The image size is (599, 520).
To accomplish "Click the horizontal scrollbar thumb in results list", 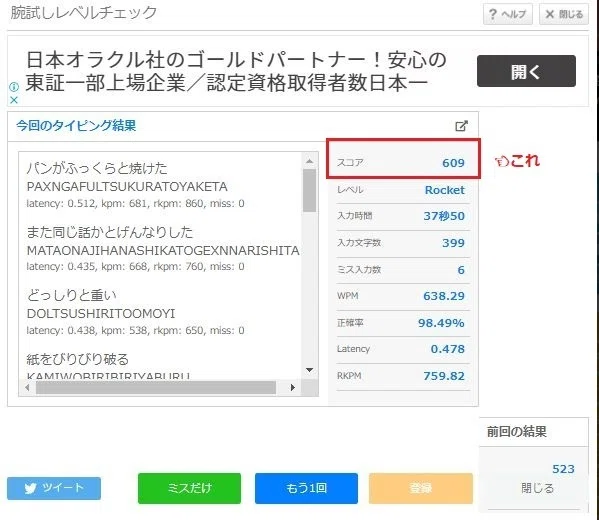I will tap(156, 387).
